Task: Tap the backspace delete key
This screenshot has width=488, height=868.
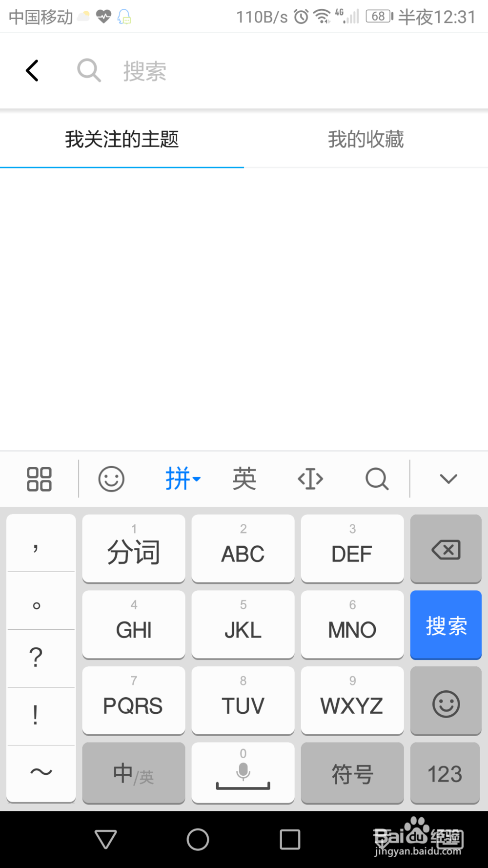Action: pos(446,549)
